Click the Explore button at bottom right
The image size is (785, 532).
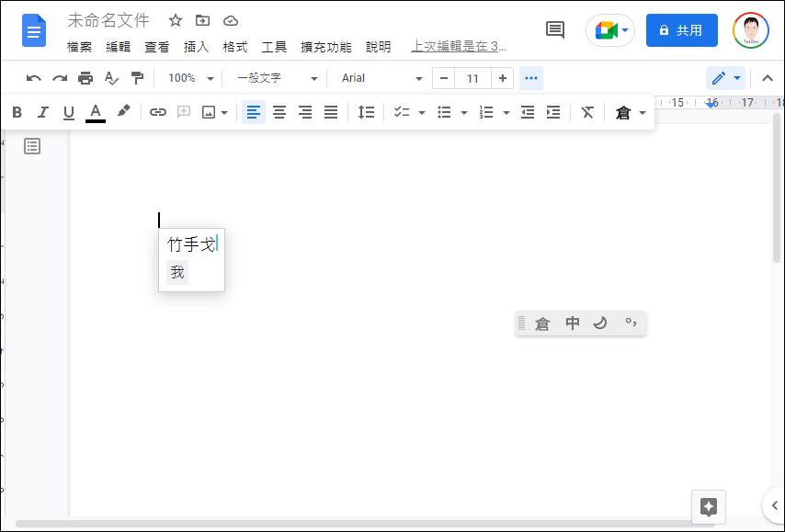pyautogui.click(x=709, y=507)
